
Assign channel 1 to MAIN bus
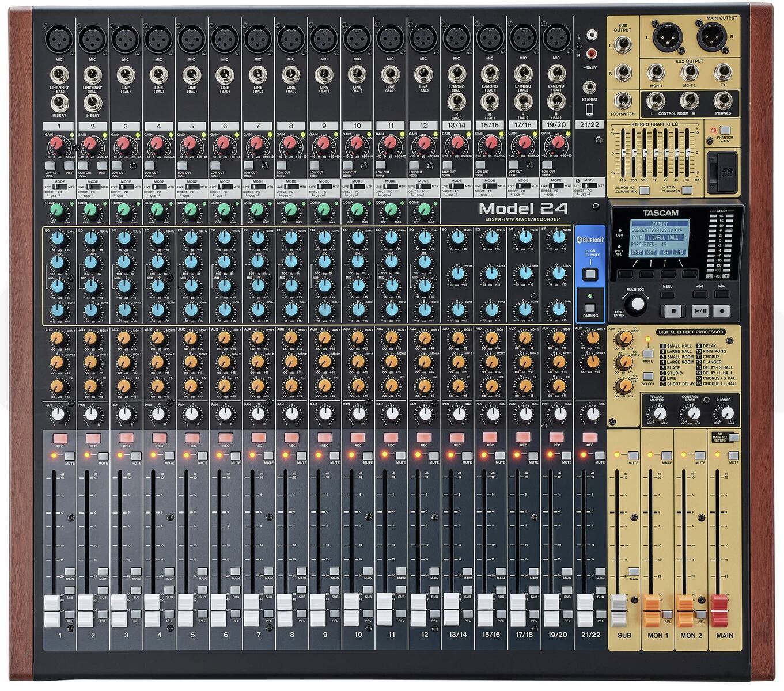[71, 571]
